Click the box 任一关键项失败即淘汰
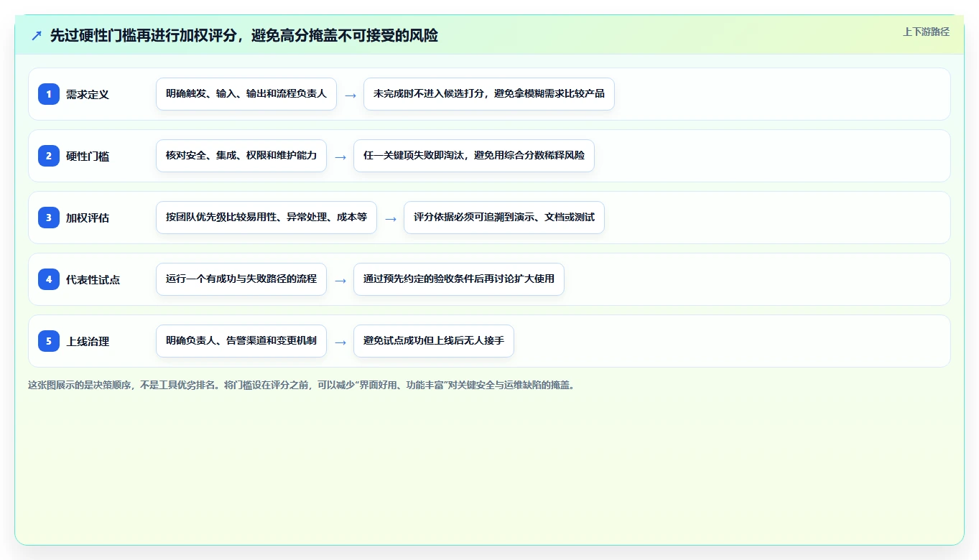Screen dimensions: 979x560 (474, 156)
